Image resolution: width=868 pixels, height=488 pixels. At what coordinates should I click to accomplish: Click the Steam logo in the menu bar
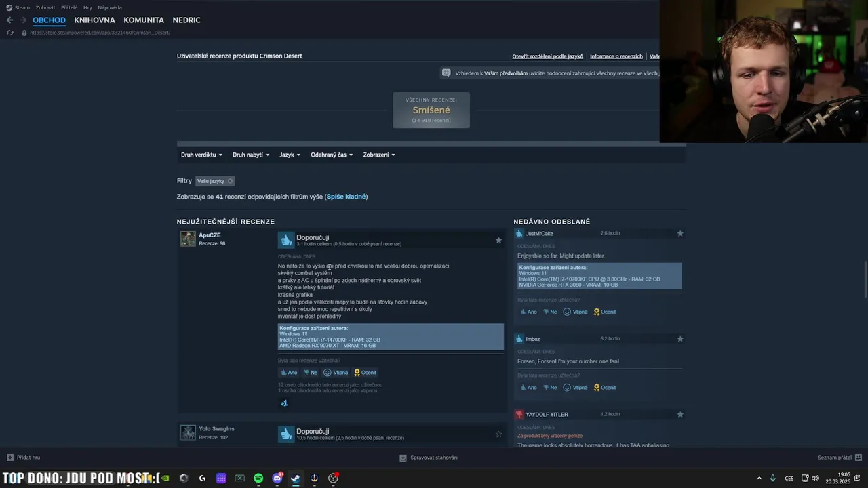pos(9,7)
